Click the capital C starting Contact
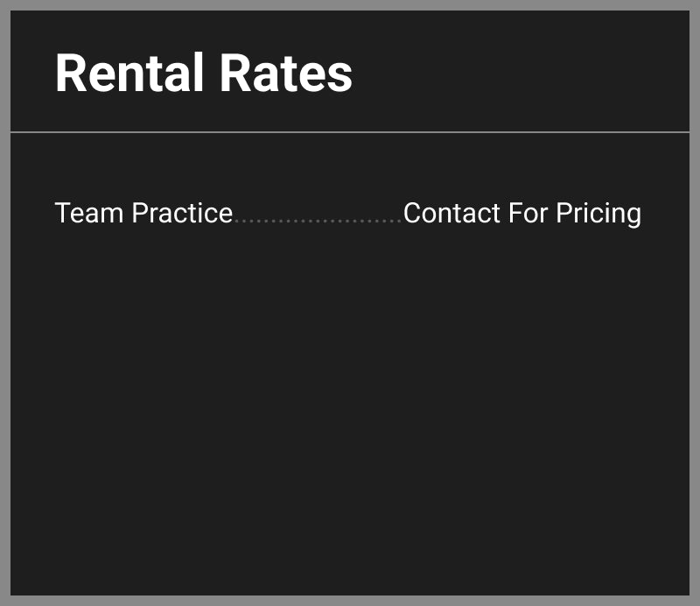 (x=413, y=213)
